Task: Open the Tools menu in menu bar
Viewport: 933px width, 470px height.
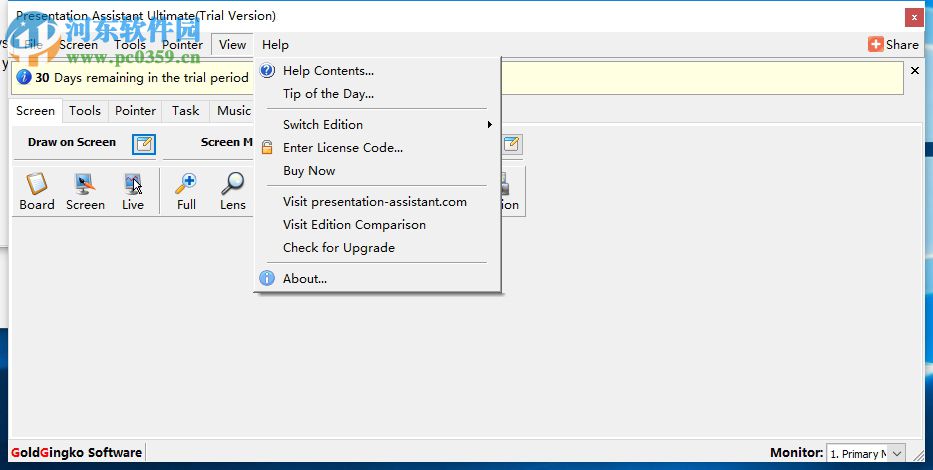Action: click(x=130, y=45)
